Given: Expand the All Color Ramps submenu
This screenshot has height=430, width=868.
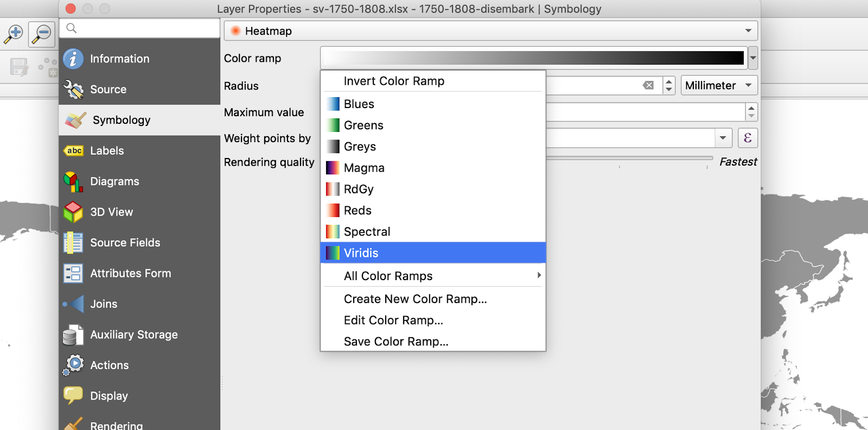Looking at the screenshot, I should [x=433, y=276].
